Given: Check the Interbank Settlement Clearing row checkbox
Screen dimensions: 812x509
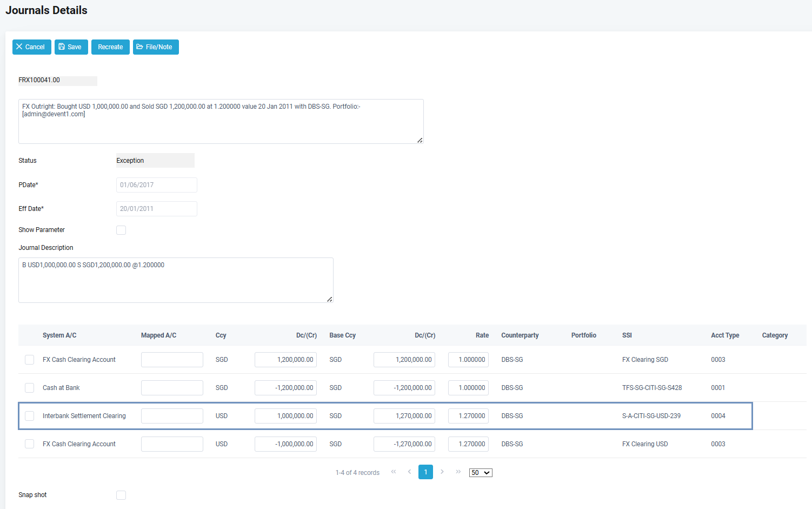Looking at the screenshot, I should 30,416.
